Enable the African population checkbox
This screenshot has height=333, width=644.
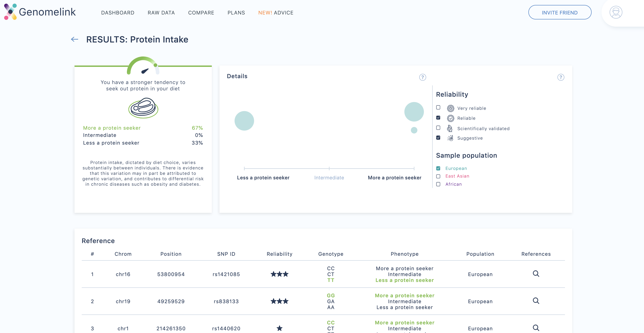438,184
